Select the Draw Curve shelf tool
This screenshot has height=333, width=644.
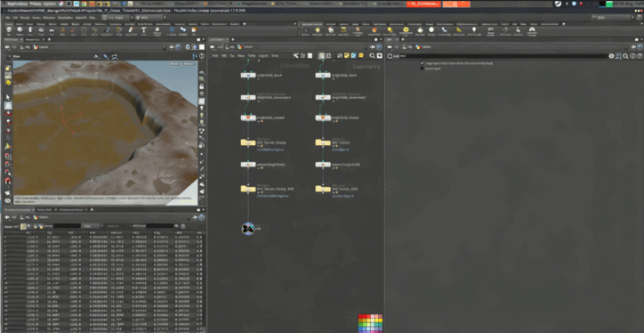[x=107, y=31]
